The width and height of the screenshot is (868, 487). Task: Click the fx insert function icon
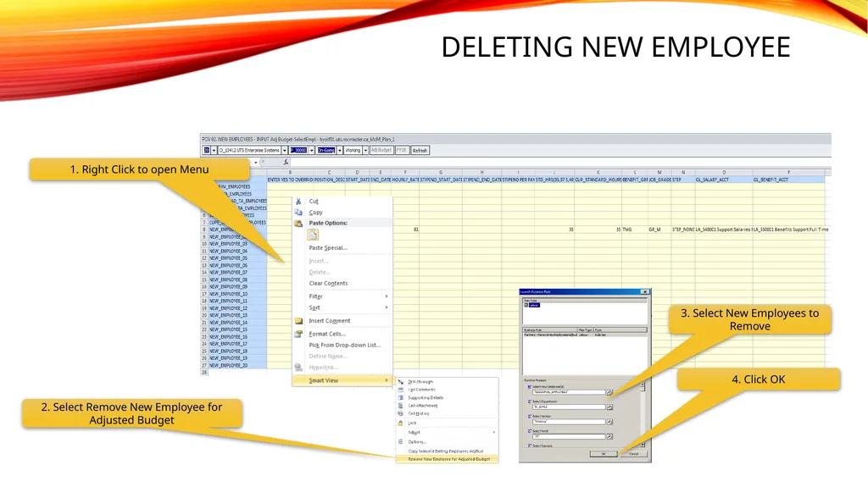[x=286, y=162]
